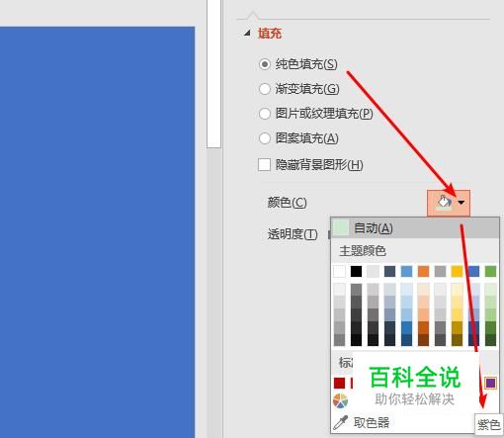This screenshot has width=504, height=438.
Task: Click the 主题颜色 heading
Action: click(363, 251)
